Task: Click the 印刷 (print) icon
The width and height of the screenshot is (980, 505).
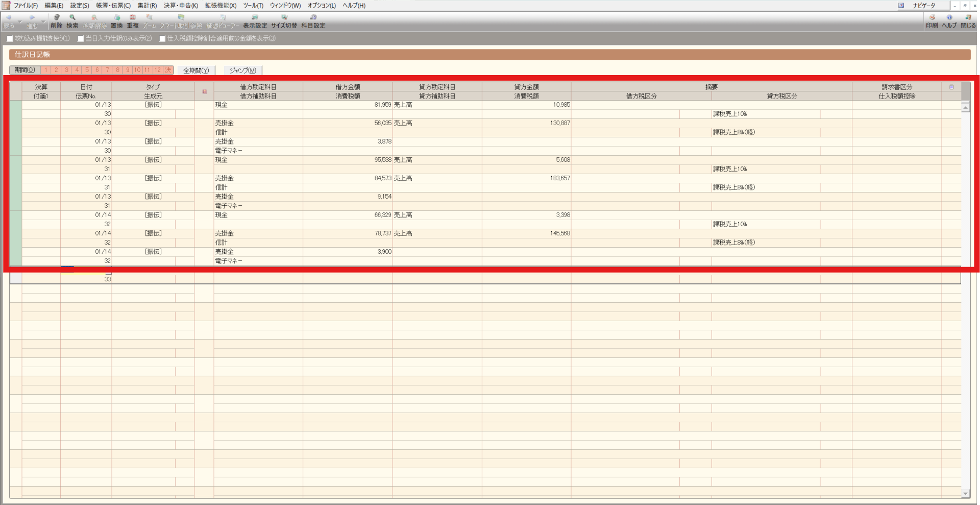Action: 932,21
